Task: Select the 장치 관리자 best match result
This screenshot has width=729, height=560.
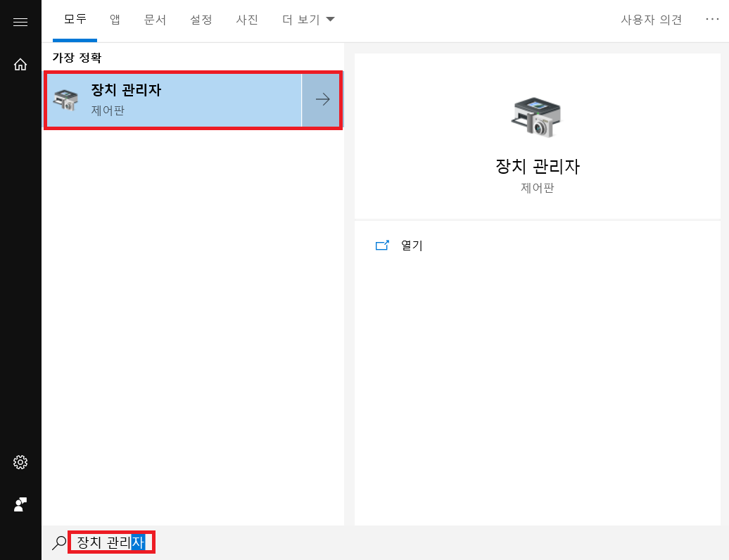Action: [x=173, y=99]
